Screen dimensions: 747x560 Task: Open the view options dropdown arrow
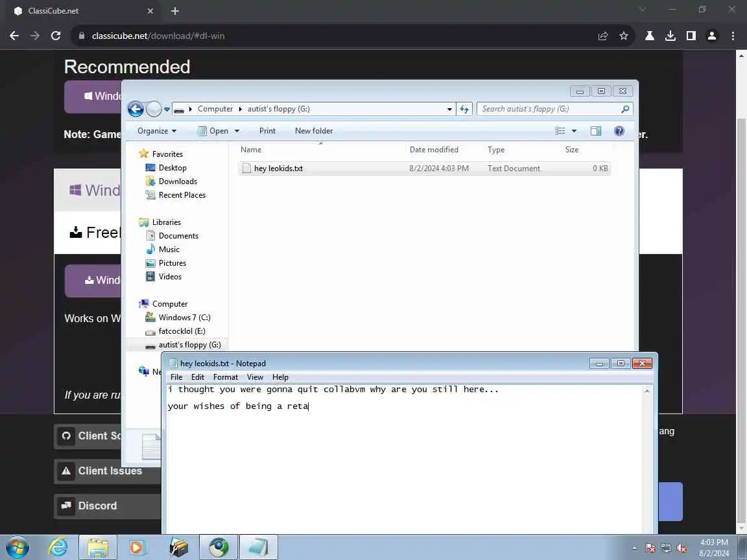click(574, 131)
